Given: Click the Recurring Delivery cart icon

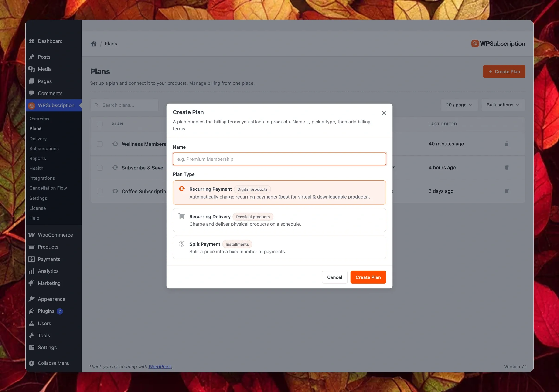Looking at the screenshot, I should click(x=182, y=216).
